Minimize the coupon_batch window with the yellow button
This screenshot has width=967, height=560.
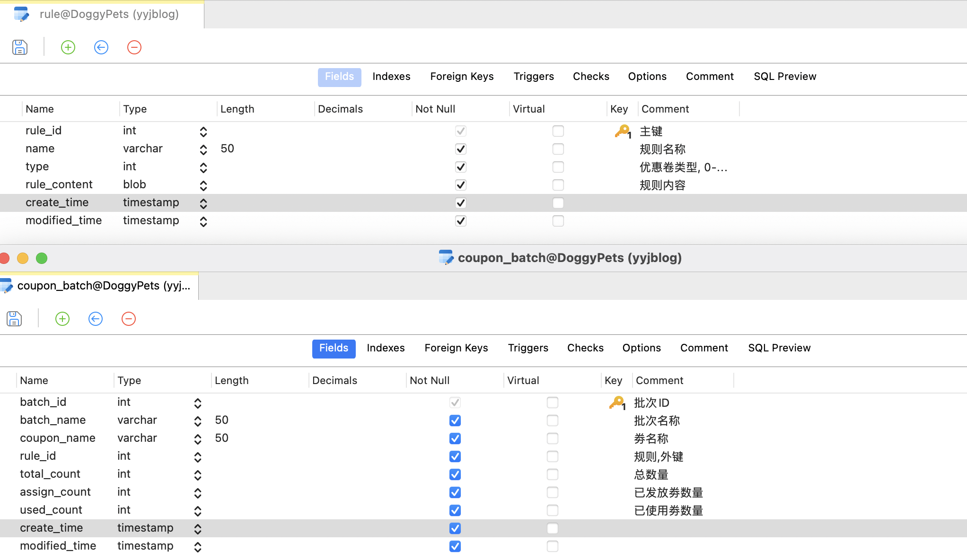click(23, 258)
